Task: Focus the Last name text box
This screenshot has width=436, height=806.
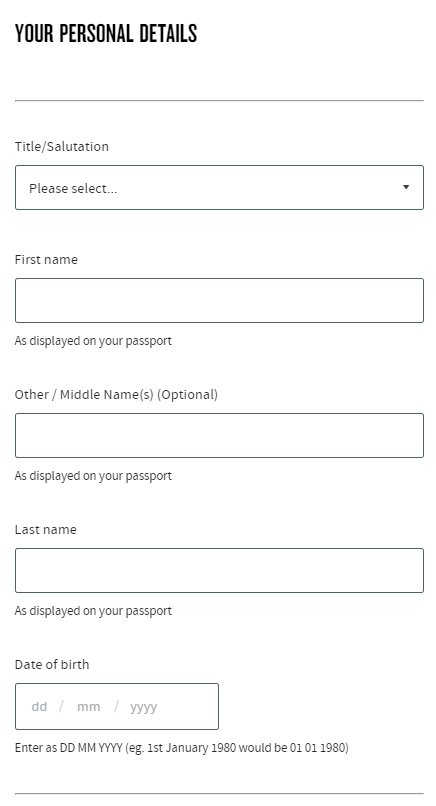Action: pos(219,571)
